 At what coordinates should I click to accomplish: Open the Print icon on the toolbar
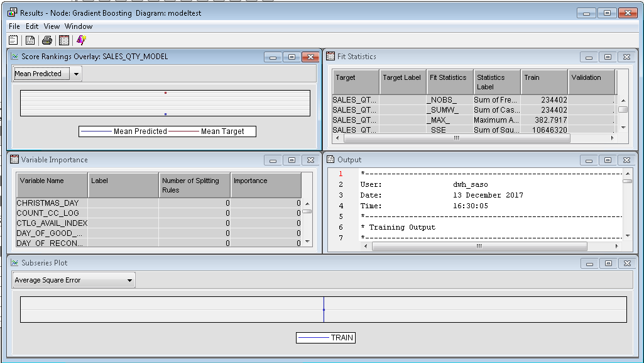click(x=46, y=39)
